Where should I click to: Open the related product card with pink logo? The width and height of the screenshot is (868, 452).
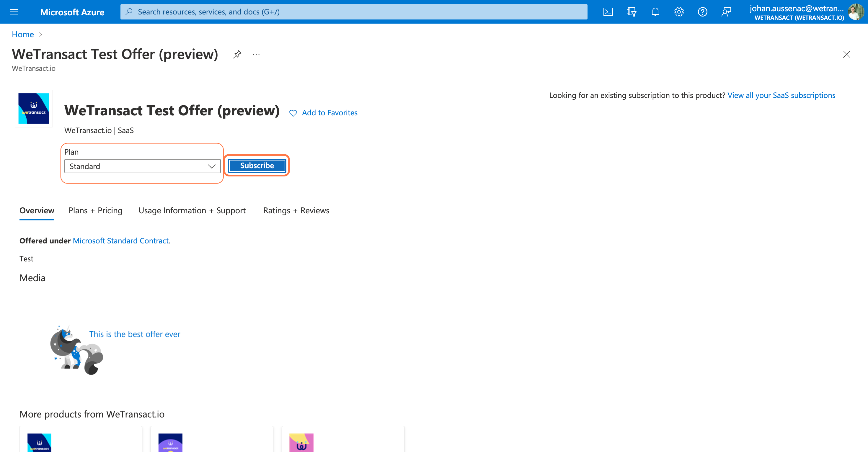pos(343,439)
